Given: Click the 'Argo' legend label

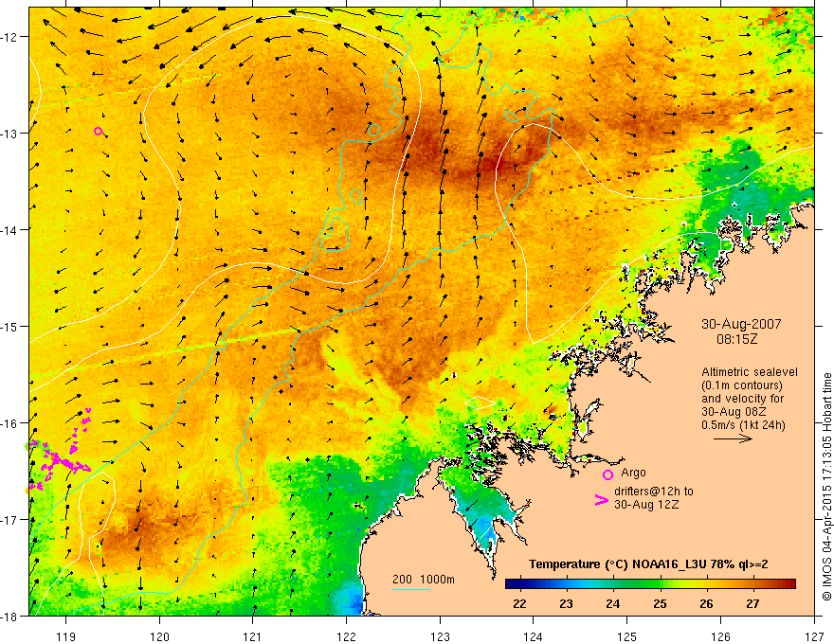Looking at the screenshot, I should (633, 473).
